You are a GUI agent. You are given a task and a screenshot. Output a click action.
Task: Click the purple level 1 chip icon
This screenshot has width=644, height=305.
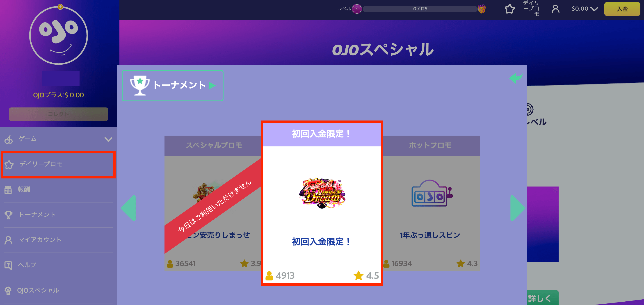click(x=357, y=9)
